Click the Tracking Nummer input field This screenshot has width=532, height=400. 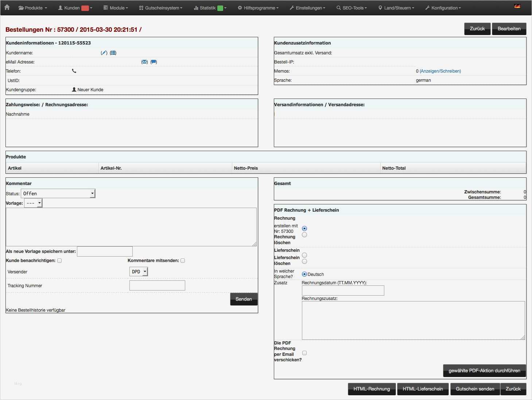[x=157, y=285]
